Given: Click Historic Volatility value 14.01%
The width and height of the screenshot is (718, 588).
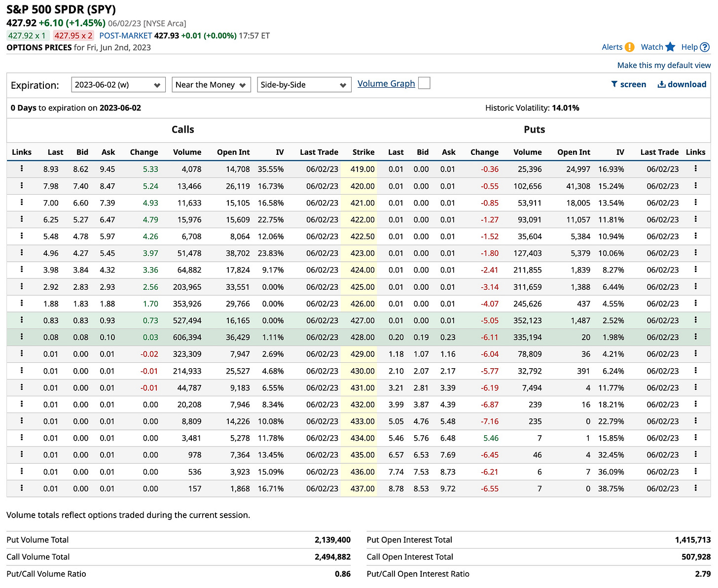Looking at the screenshot, I should point(566,108).
